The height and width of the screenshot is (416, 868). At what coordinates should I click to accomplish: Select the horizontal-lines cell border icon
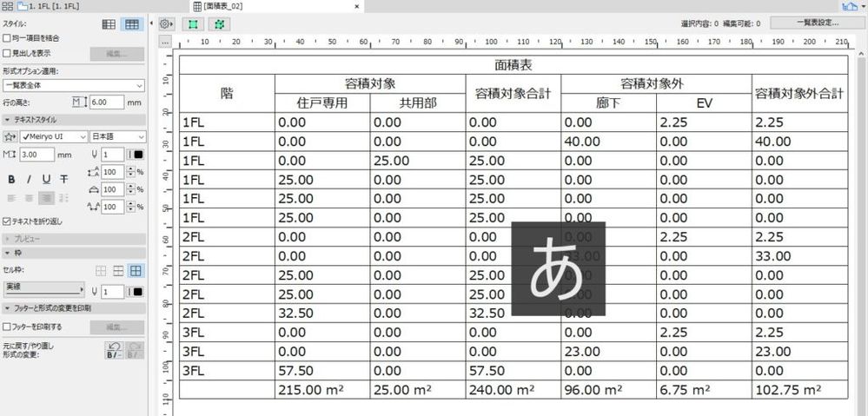(117, 271)
